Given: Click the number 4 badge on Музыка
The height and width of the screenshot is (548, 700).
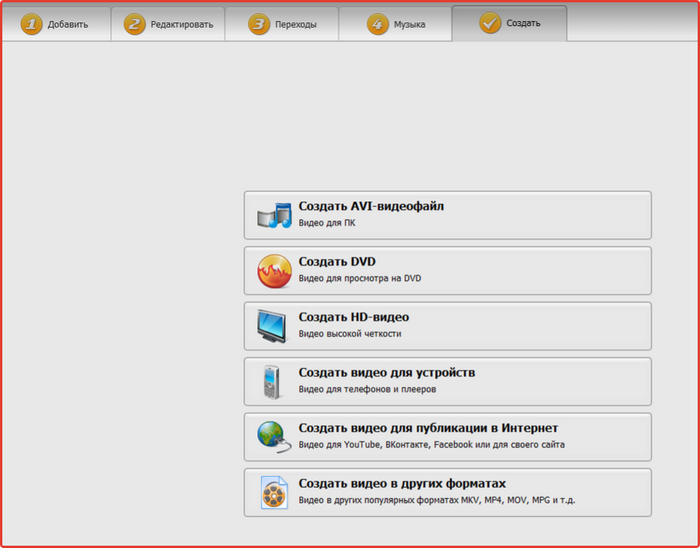Looking at the screenshot, I should tap(378, 24).
